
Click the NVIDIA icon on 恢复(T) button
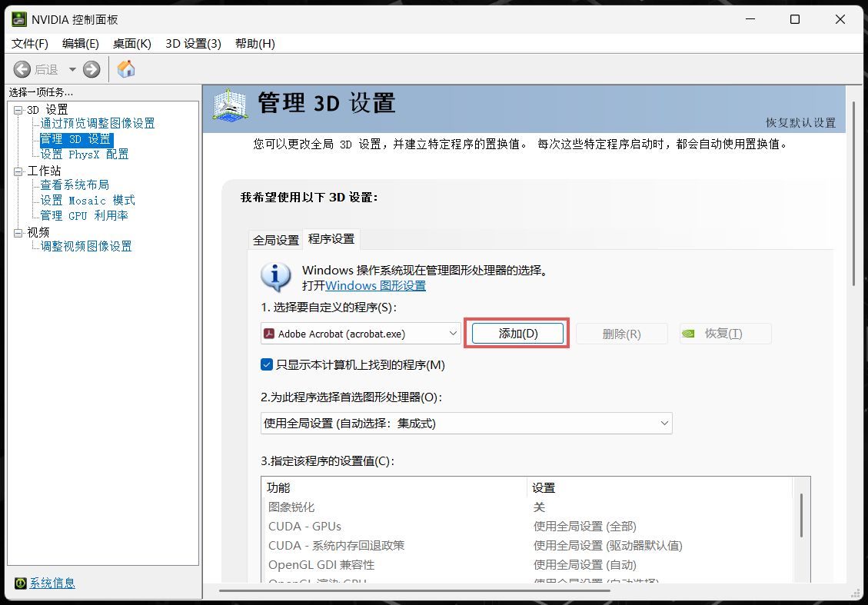688,334
